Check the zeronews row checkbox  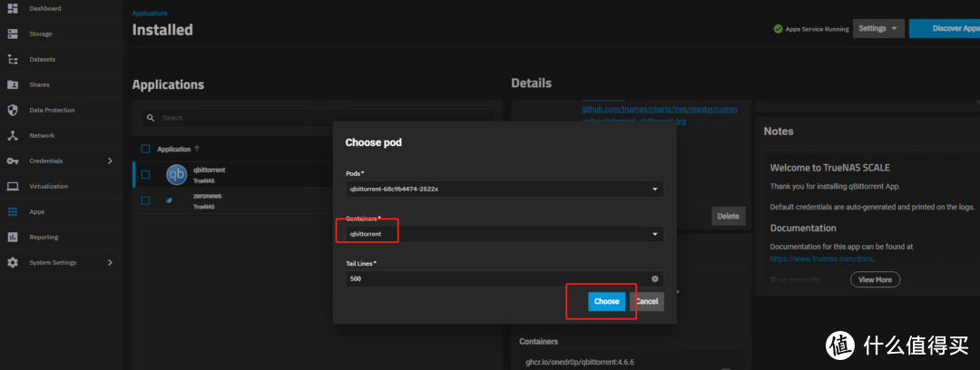point(145,200)
